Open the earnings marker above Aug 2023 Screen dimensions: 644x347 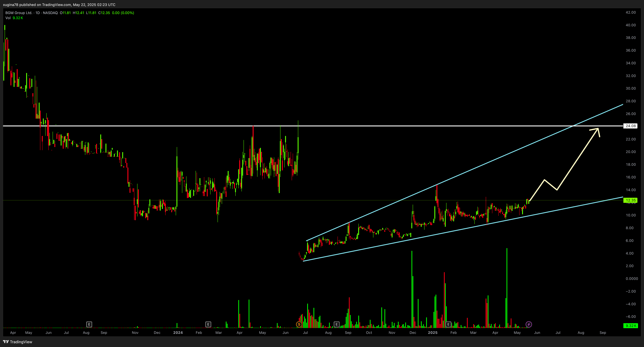pyautogui.click(x=89, y=324)
